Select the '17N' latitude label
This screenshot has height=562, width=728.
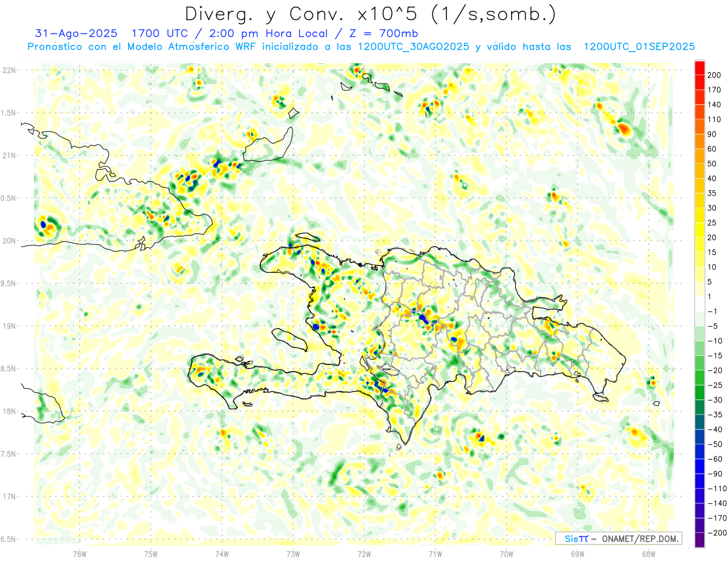(9, 497)
